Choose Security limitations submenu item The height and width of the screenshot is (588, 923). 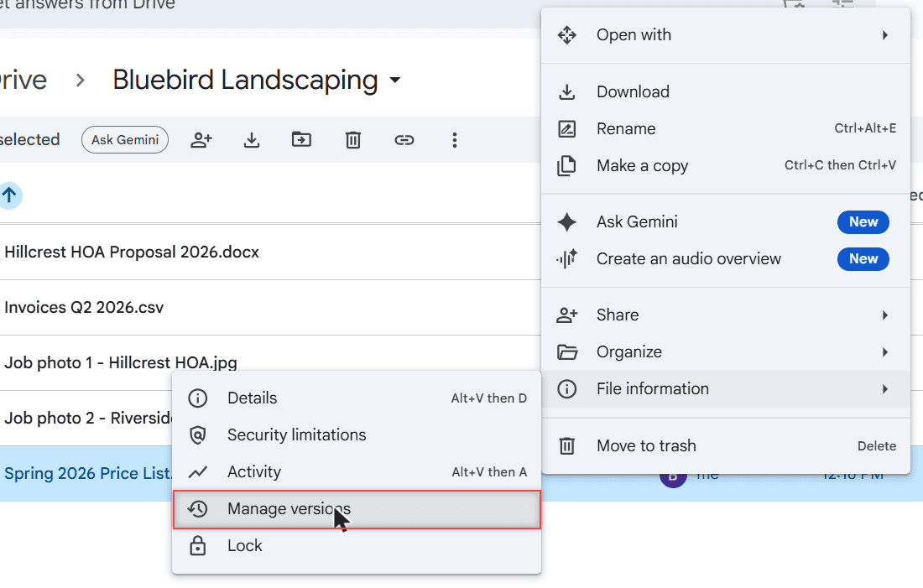click(x=357, y=435)
